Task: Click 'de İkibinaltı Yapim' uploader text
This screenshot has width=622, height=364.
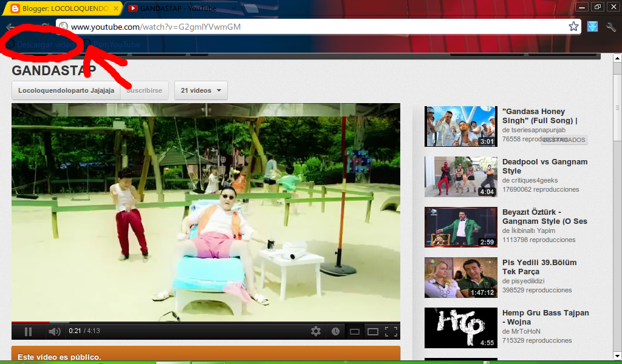Action: tap(529, 231)
